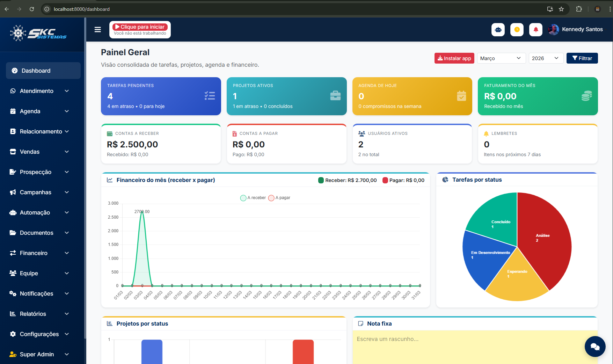Click the SKC Sistemas logo

38,34
